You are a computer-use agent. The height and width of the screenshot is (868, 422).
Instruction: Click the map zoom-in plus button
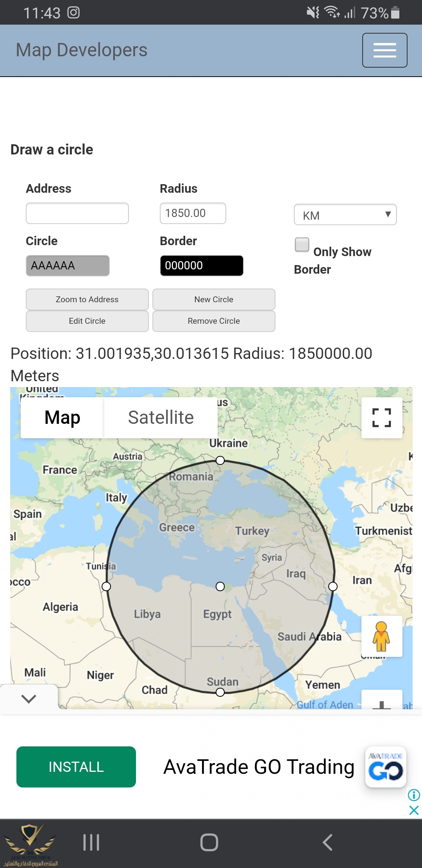(382, 702)
